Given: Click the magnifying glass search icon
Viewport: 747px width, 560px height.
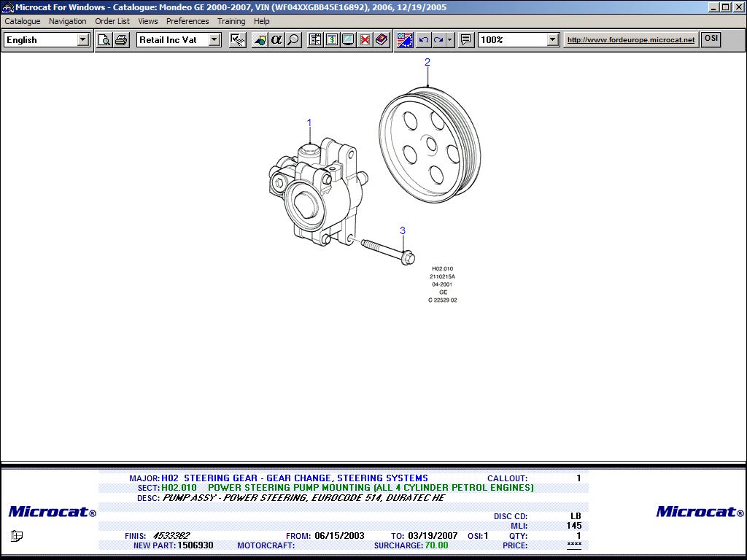Looking at the screenshot, I should click(293, 40).
